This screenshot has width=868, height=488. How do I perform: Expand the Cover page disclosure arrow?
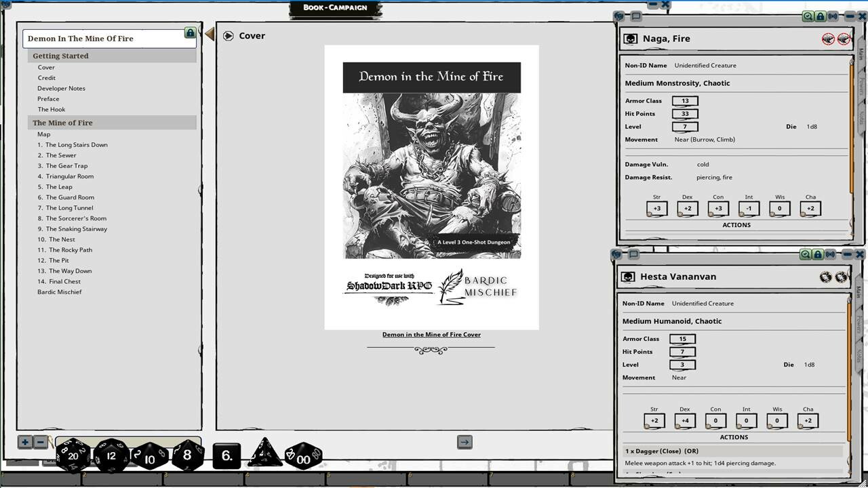229,35
